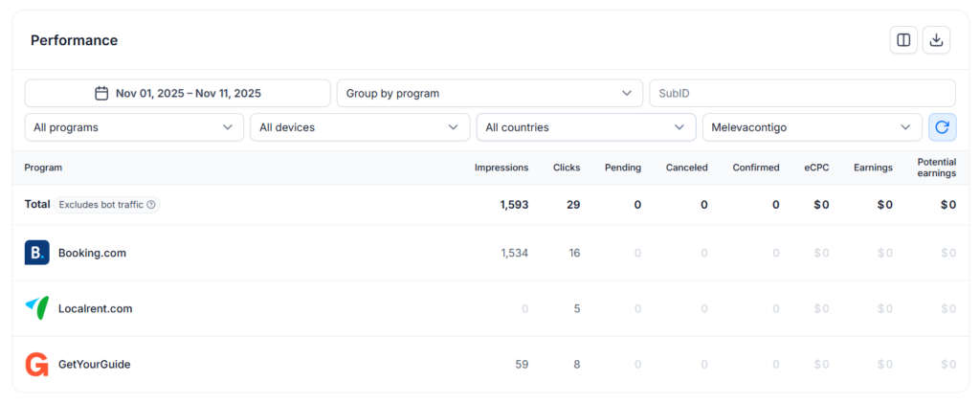The width and height of the screenshot is (980, 404).
Task: Sort by Clicks column header
Action: point(567,168)
